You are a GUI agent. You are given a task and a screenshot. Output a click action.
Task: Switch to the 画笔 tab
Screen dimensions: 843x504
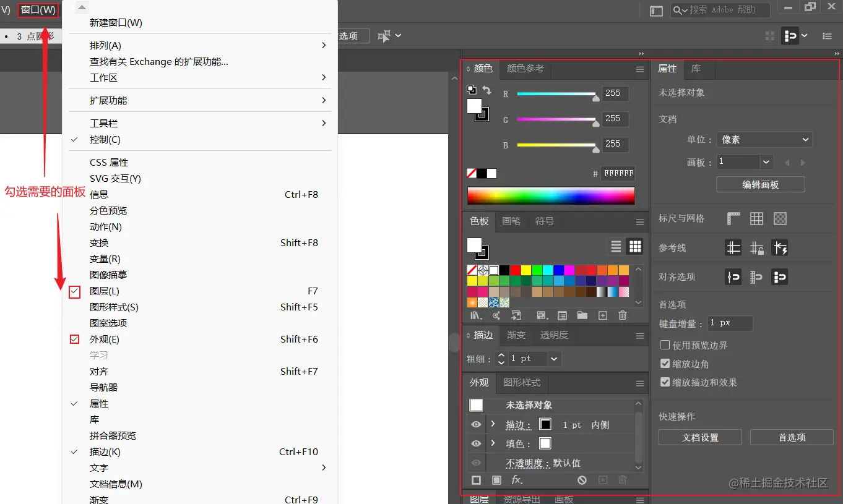click(x=511, y=221)
